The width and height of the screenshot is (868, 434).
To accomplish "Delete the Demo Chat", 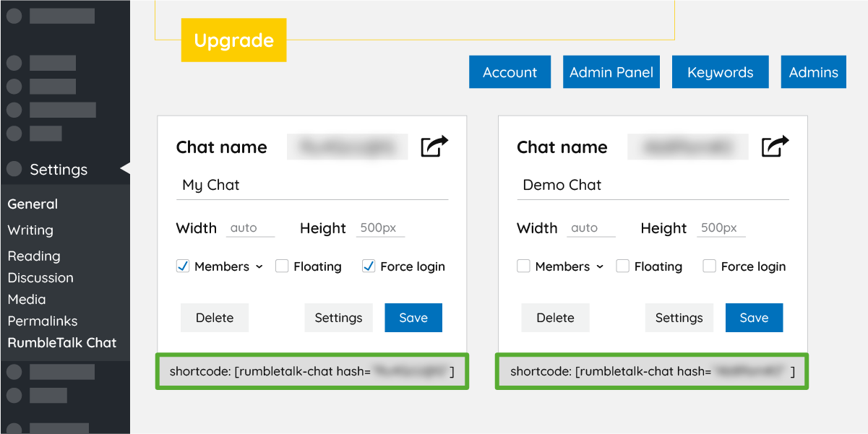I will [555, 317].
